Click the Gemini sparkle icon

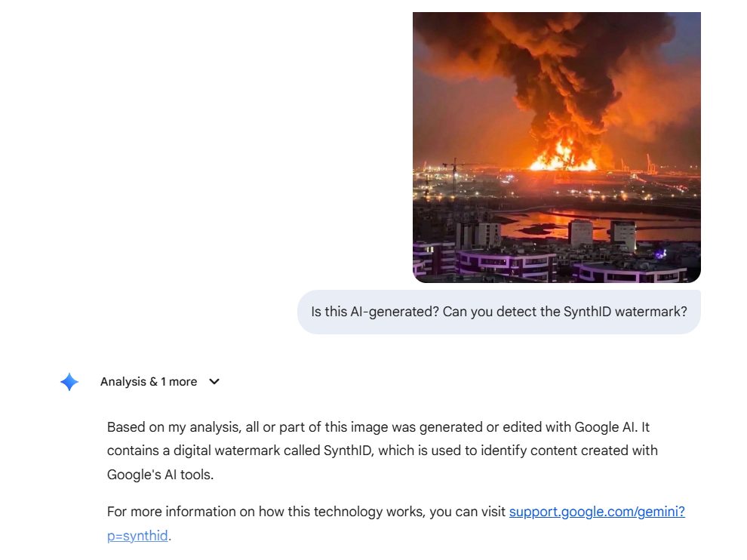tap(69, 382)
